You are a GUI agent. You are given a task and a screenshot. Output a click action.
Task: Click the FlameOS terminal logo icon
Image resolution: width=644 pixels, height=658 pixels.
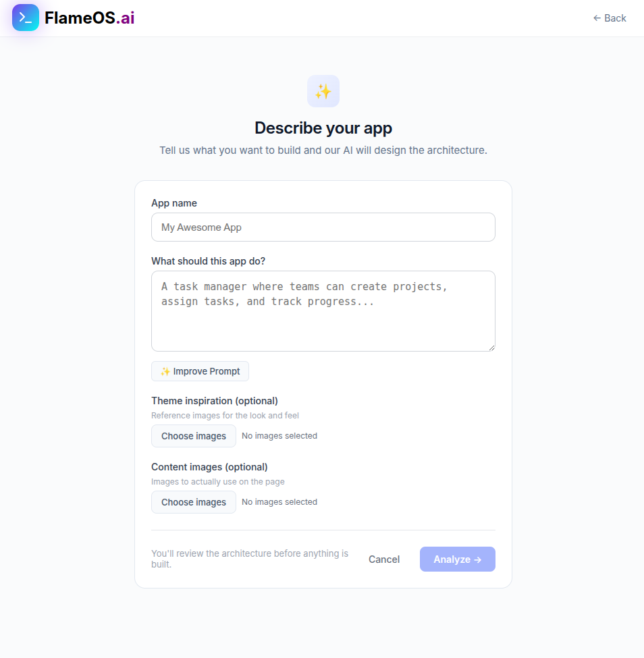pyautogui.click(x=26, y=18)
